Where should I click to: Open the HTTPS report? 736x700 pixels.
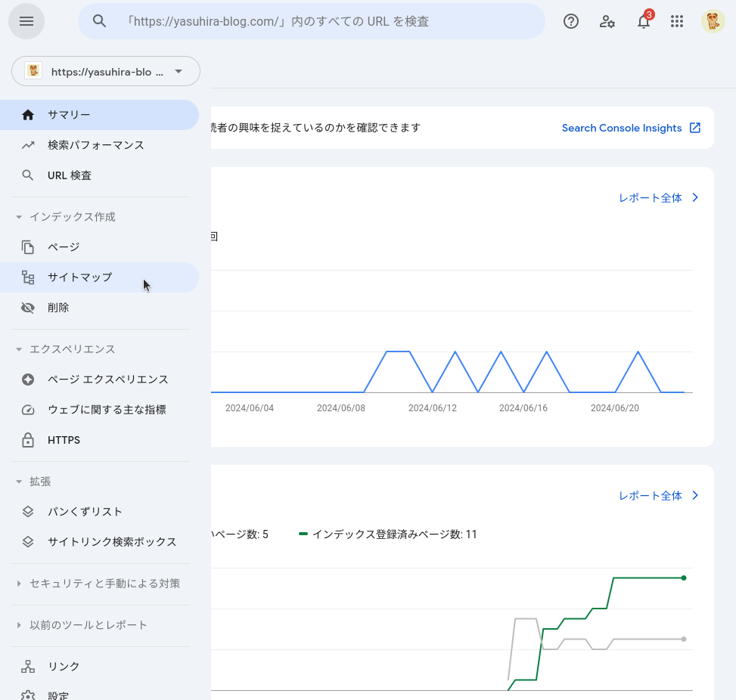64,440
